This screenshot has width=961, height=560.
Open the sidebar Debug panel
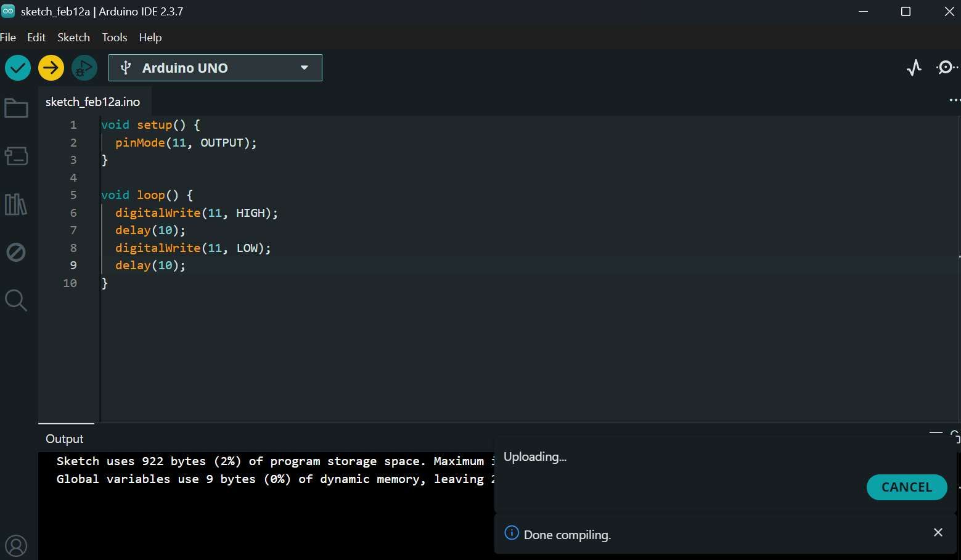pos(16,252)
